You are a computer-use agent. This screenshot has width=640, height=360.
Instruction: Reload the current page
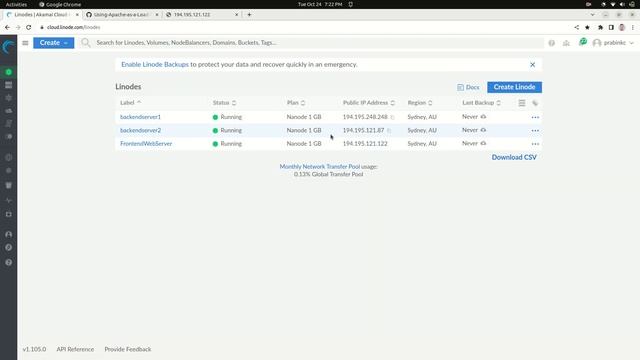coord(29,27)
